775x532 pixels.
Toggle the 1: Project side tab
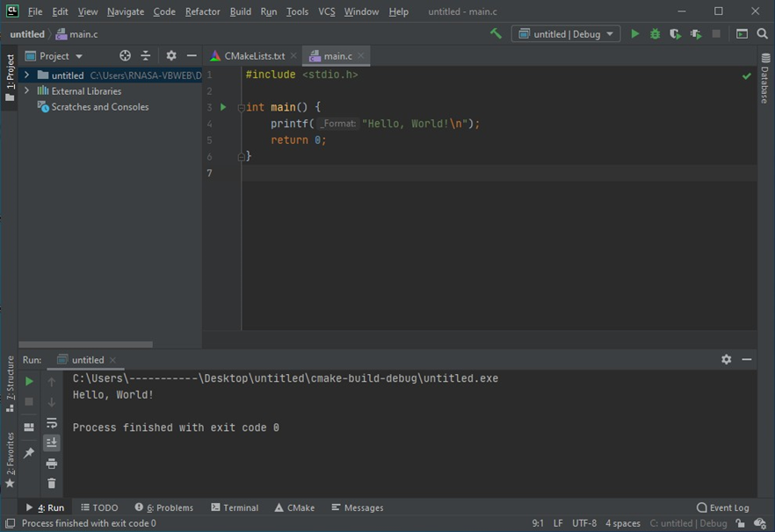click(x=10, y=78)
